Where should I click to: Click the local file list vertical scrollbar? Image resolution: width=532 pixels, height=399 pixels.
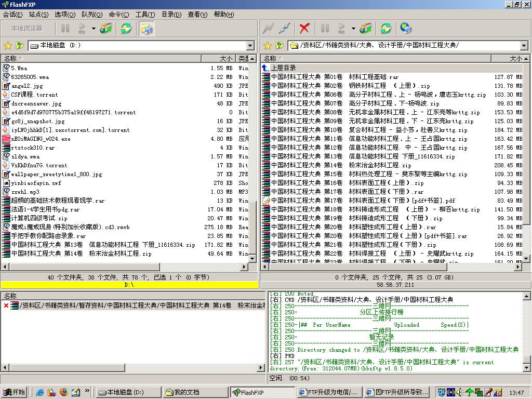(x=252, y=228)
